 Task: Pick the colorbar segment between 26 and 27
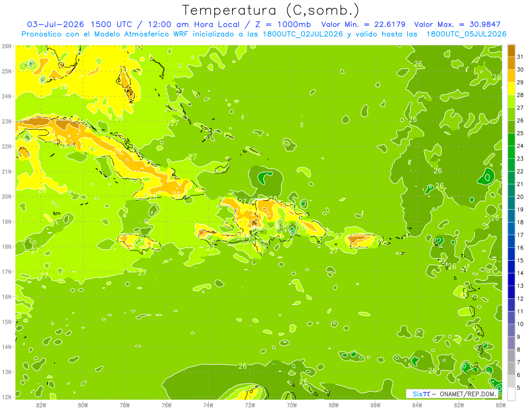tap(511, 114)
